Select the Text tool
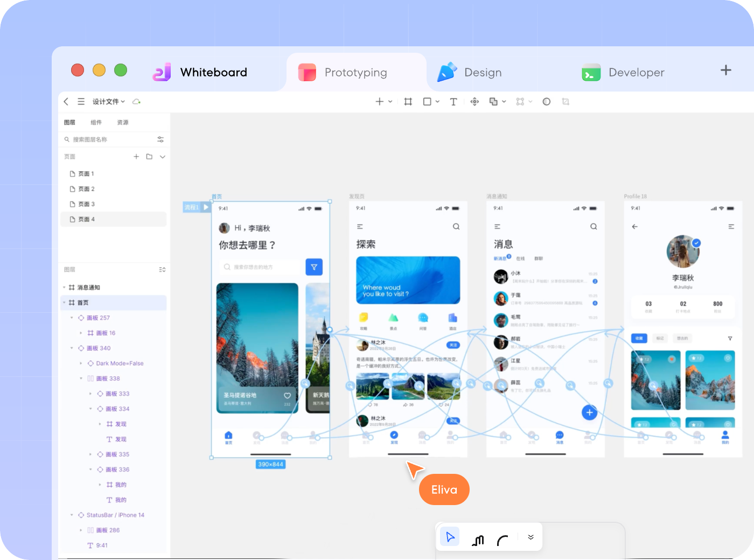 pyautogui.click(x=453, y=101)
